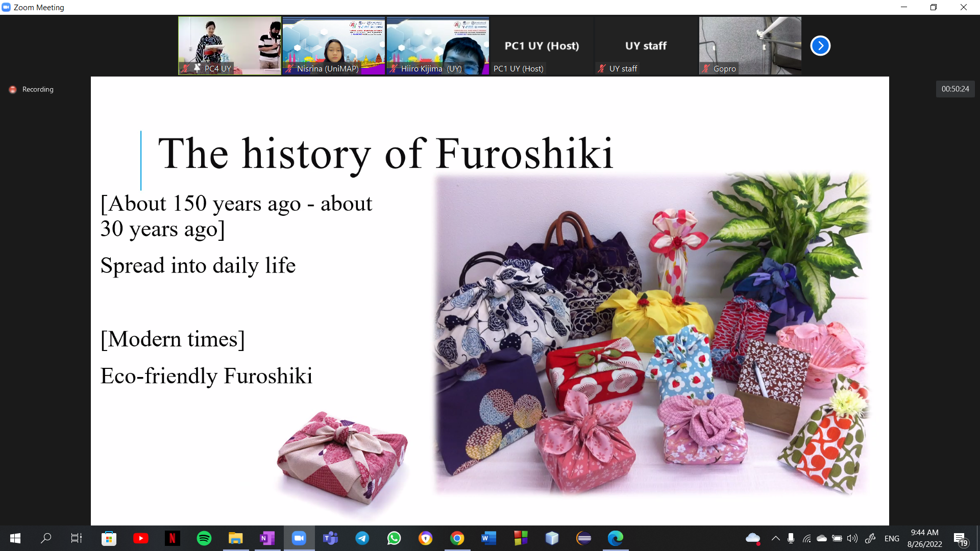980x551 pixels.
Task: Click Hiiro Kijima participant video tile
Action: point(437,45)
